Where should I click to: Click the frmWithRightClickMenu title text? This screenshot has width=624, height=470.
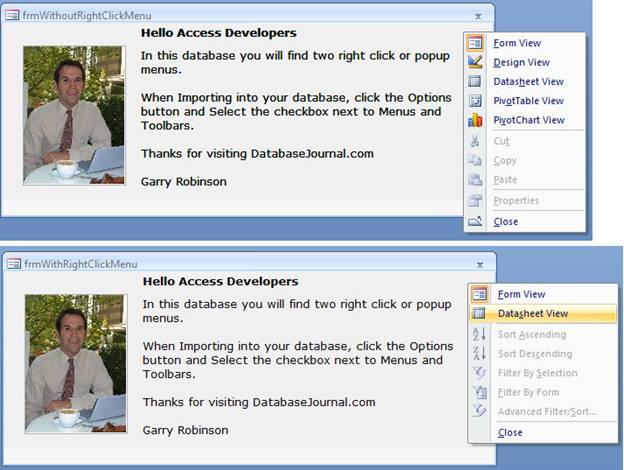tap(81, 264)
